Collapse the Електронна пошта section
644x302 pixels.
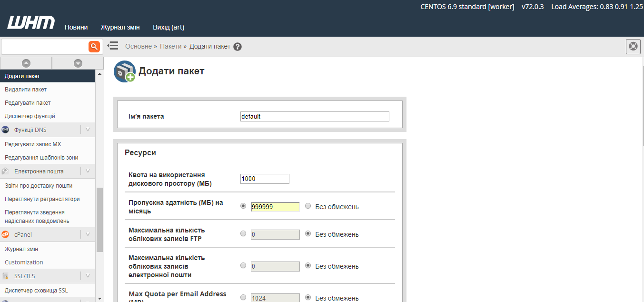88,171
